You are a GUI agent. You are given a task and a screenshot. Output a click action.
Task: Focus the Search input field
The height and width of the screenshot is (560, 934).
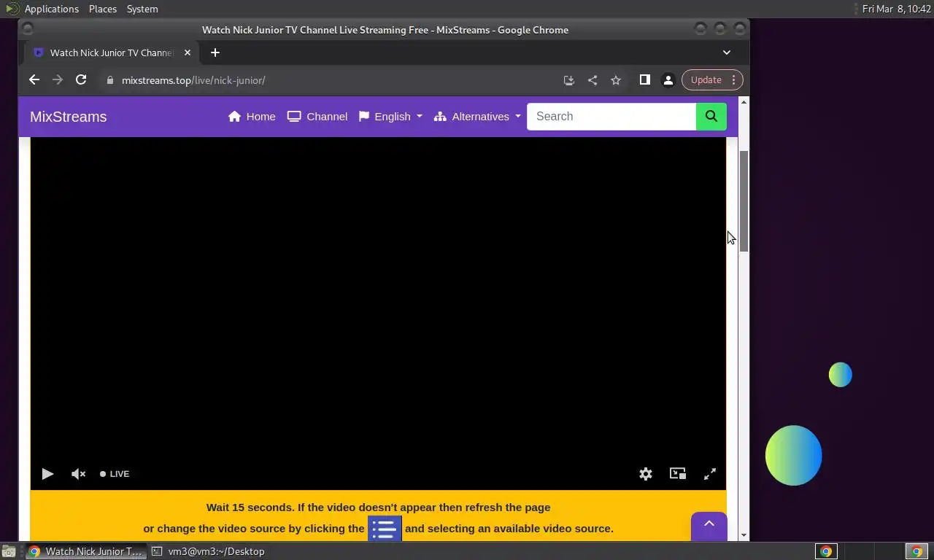point(611,117)
